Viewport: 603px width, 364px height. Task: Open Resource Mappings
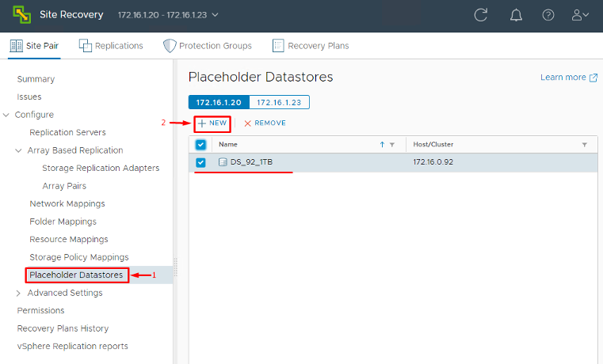pos(69,239)
